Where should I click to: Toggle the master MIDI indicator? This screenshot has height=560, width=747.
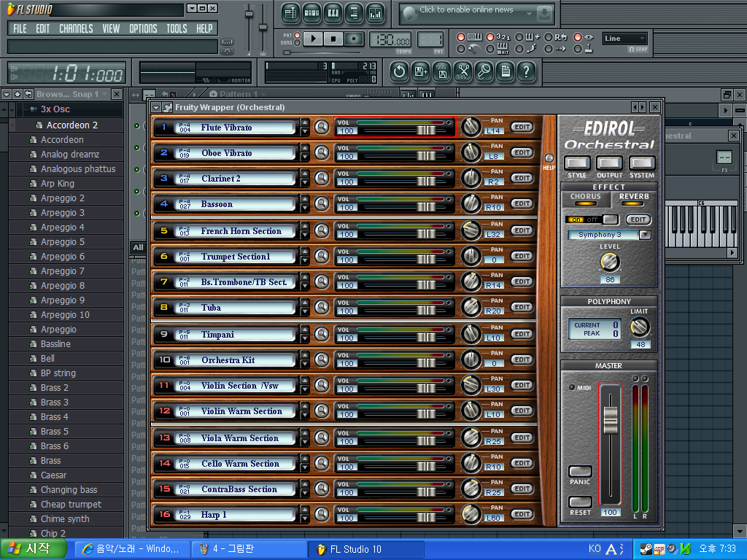[572, 388]
